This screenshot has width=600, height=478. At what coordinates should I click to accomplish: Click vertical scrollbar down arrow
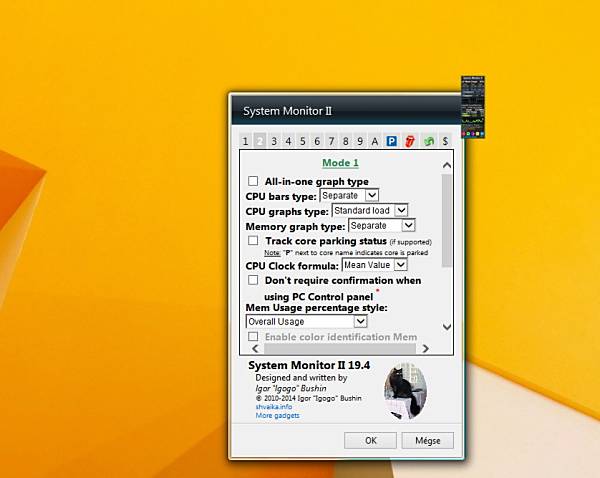point(447,327)
